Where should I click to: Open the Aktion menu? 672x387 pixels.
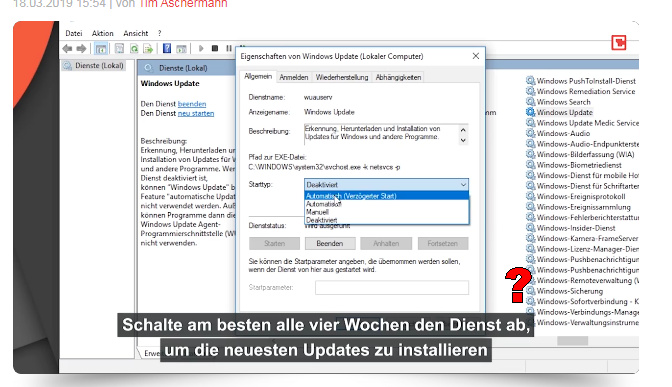click(102, 33)
